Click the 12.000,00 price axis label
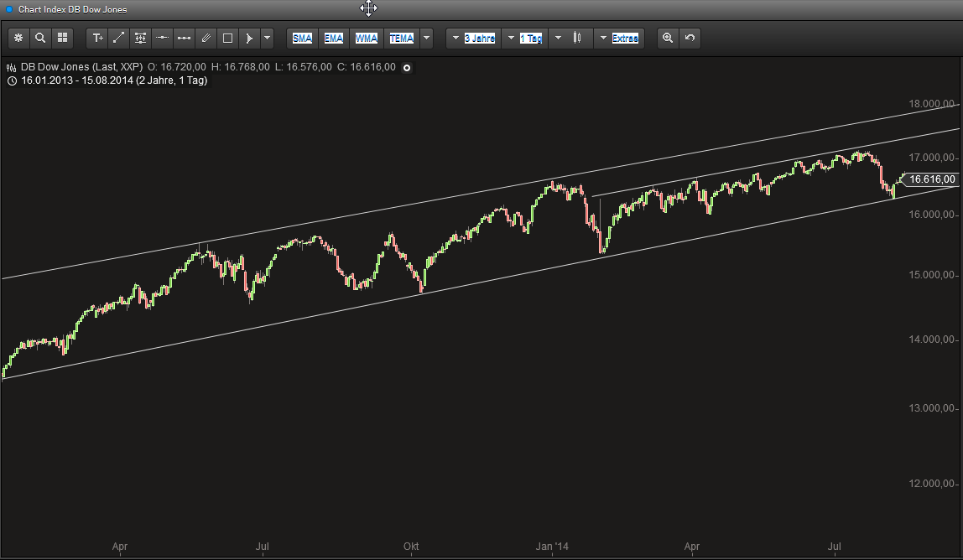This screenshot has width=963, height=560. 932,483
